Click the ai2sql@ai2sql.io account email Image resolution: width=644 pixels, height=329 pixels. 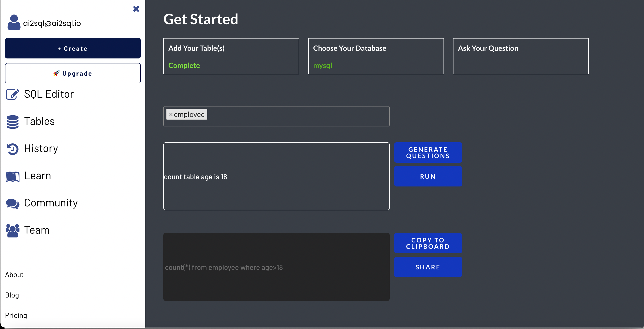(52, 23)
